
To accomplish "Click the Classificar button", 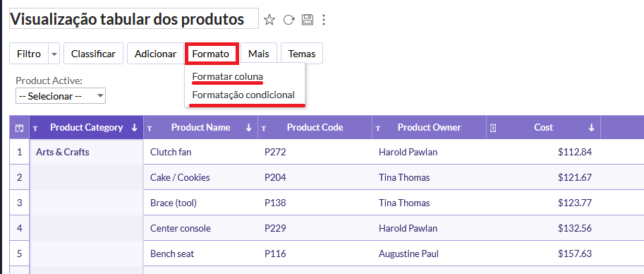I will [93, 54].
